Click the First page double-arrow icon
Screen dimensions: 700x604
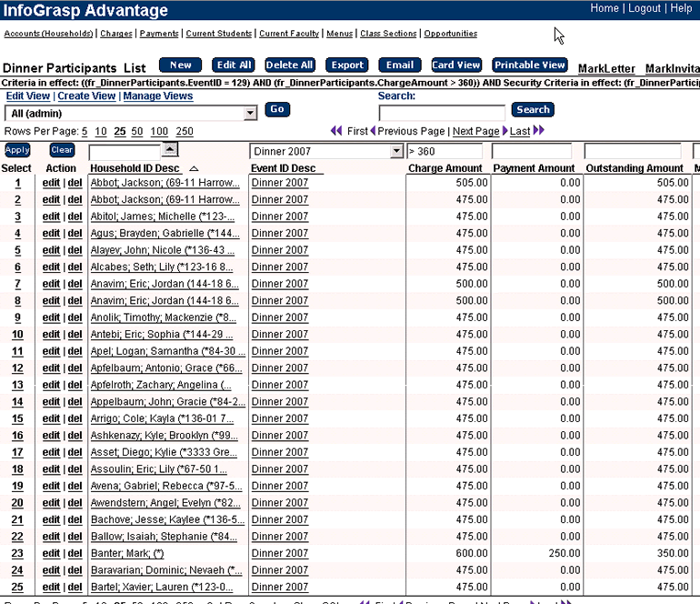coord(336,130)
